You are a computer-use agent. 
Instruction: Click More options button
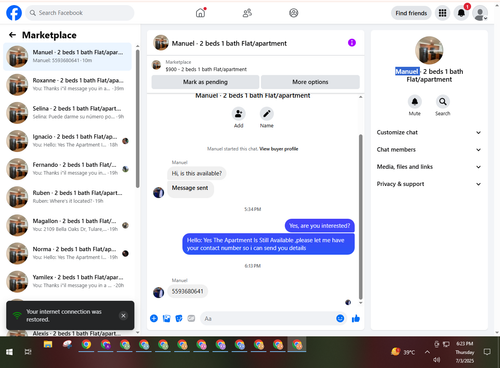click(x=310, y=82)
